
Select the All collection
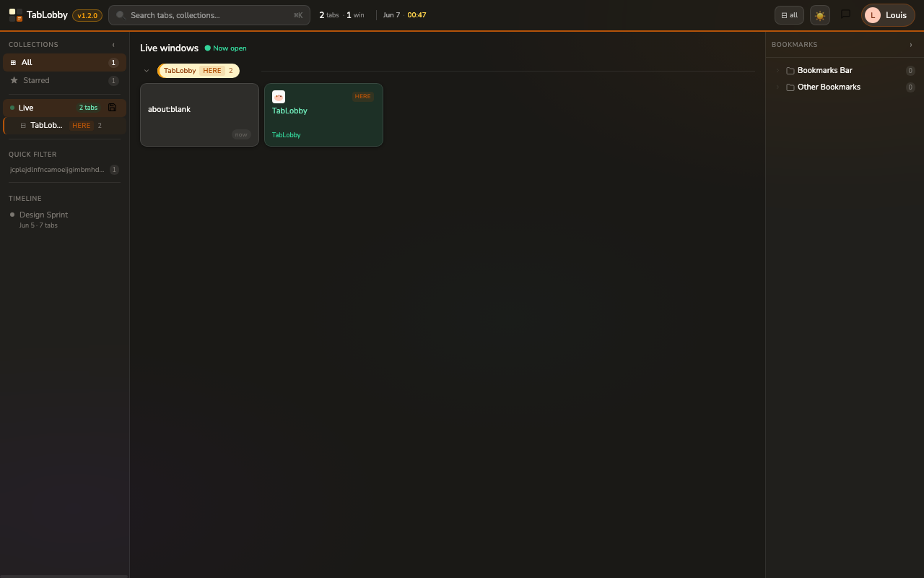click(64, 62)
